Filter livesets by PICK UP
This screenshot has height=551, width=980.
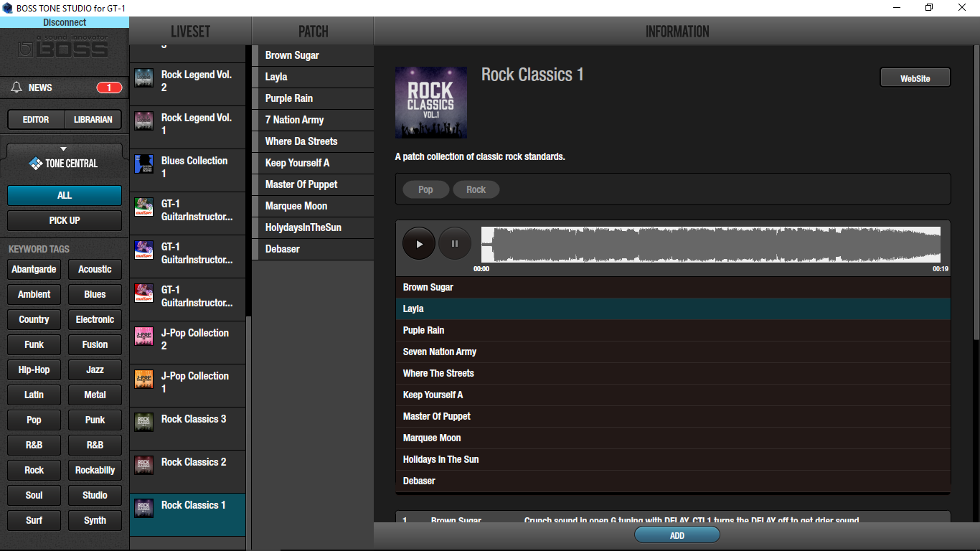coord(65,220)
